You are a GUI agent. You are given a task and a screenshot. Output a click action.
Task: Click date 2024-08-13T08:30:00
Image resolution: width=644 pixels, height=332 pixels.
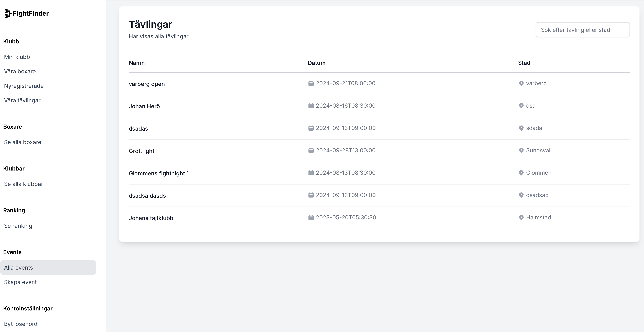[x=346, y=173]
